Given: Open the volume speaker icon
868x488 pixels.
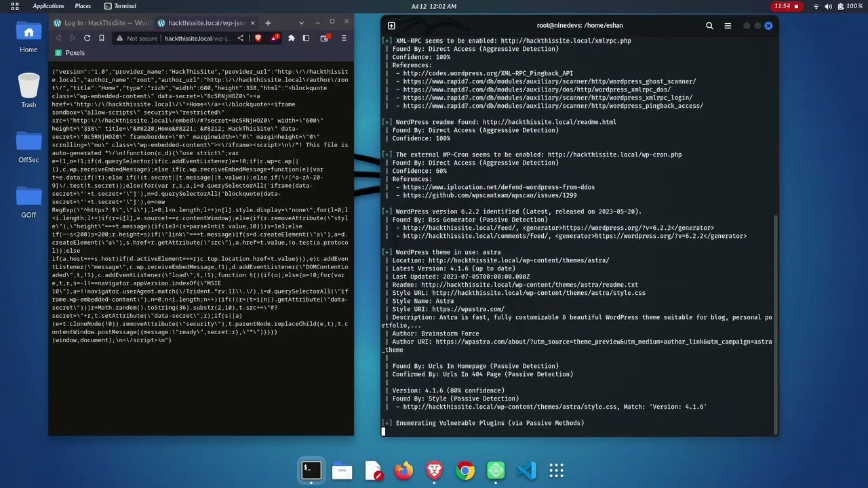Looking at the screenshot, I should click(x=828, y=6).
